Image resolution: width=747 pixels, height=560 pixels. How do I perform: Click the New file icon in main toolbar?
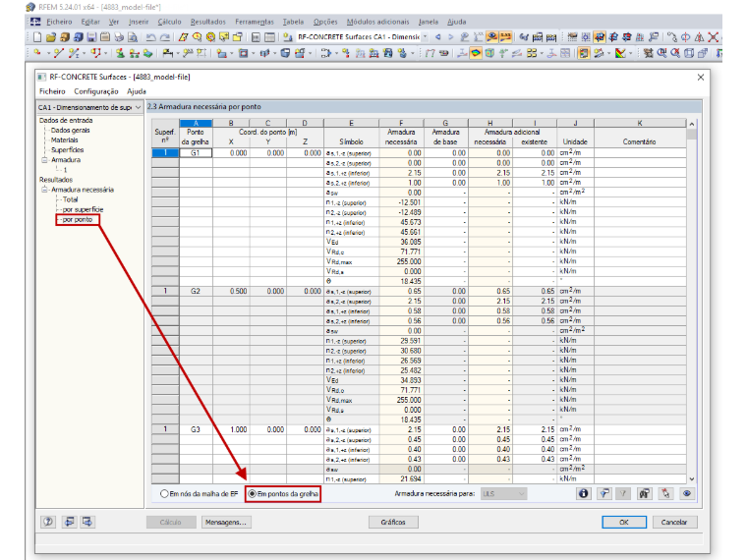(37, 37)
